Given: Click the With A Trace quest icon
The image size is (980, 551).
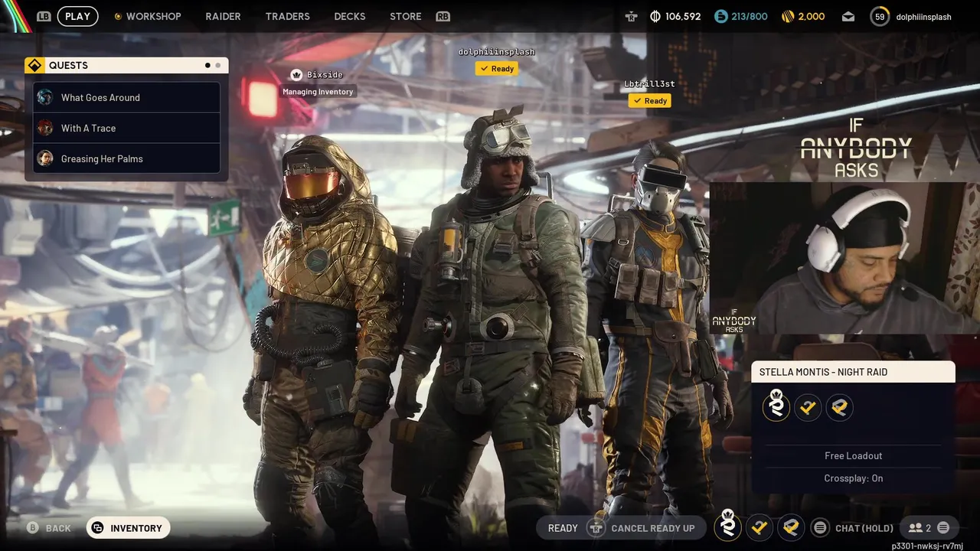Looking at the screenshot, I should (45, 128).
